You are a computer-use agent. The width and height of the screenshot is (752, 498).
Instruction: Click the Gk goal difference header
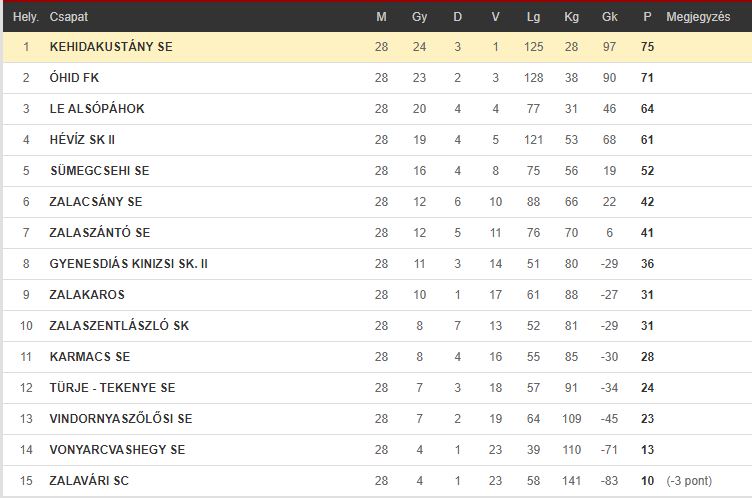point(610,17)
